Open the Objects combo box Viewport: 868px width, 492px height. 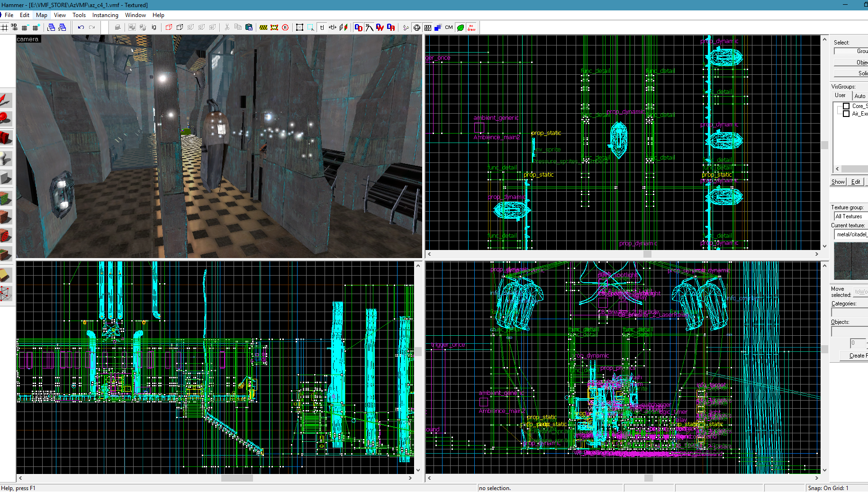[850, 331]
